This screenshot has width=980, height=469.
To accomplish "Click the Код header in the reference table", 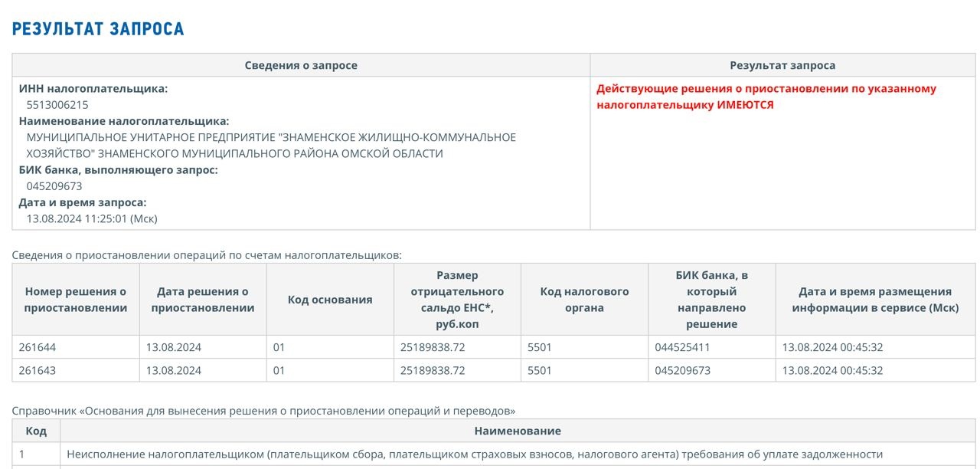I will [36, 431].
